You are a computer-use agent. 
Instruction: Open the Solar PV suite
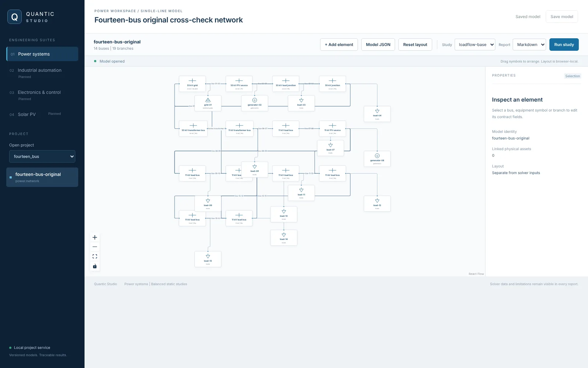pos(42,114)
